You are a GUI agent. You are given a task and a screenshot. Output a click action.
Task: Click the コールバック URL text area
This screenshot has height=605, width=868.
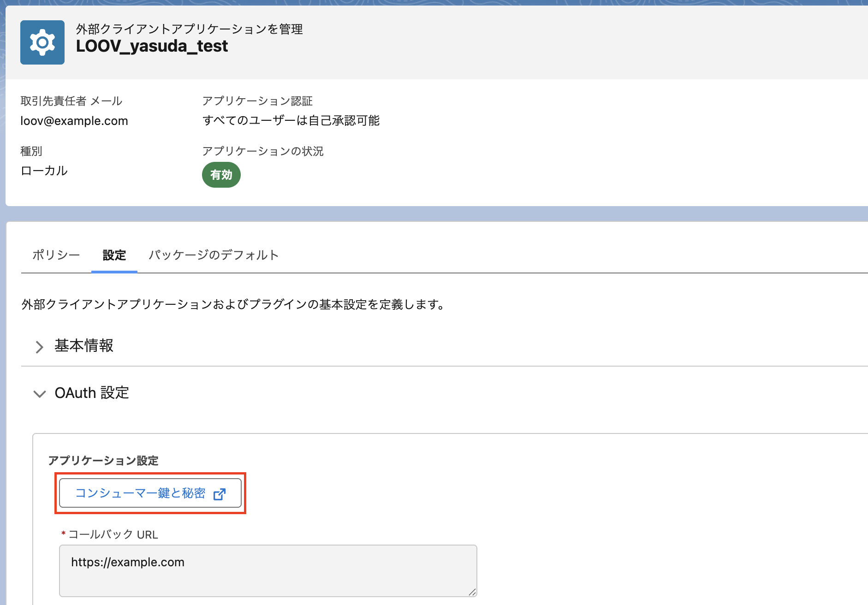pos(268,571)
